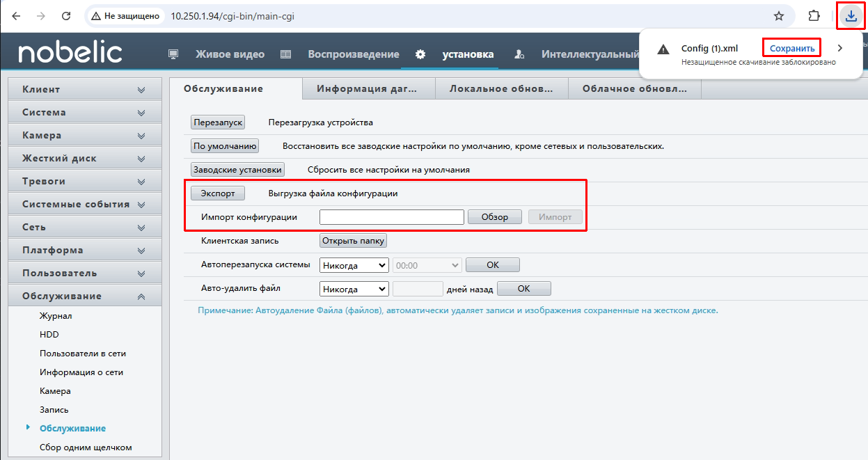868x460 pixels.
Task: Expand the Жесткий диск sidebar section
Action: (x=84, y=158)
